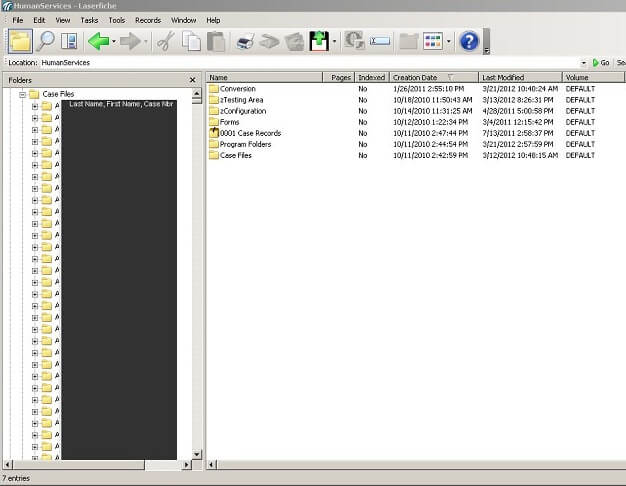This screenshot has height=486, width=626.
Task: Open the Forward history dropdown arrow
Action: point(145,42)
